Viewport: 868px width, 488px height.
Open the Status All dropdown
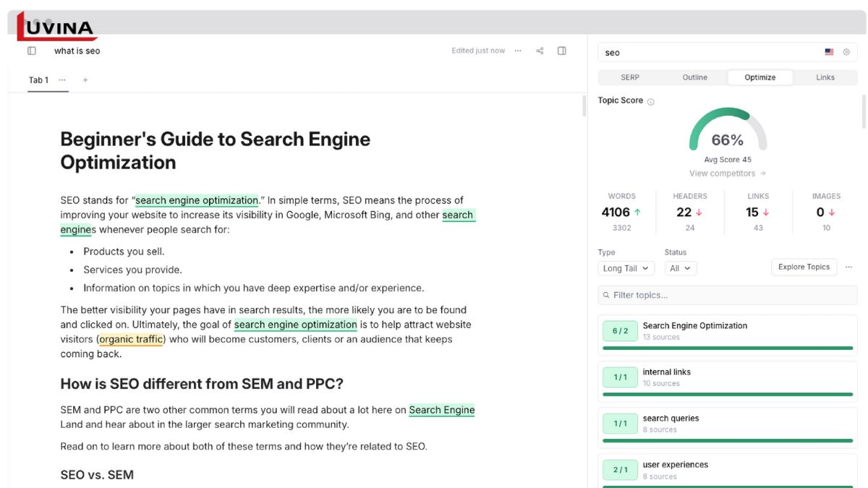click(x=680, y=268)
